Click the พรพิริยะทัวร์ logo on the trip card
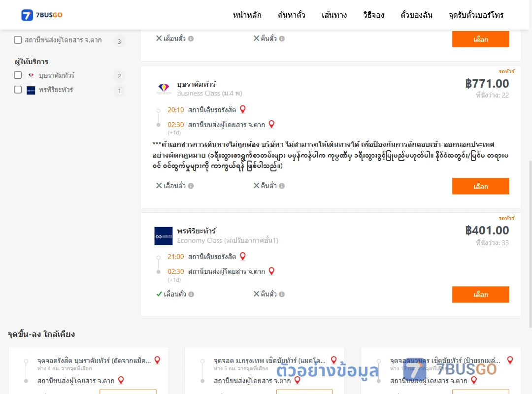 click(x=164, y=236)
